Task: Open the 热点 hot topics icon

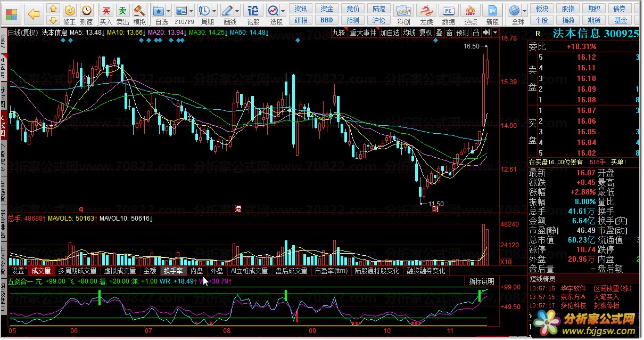Action: pos(470,14)
